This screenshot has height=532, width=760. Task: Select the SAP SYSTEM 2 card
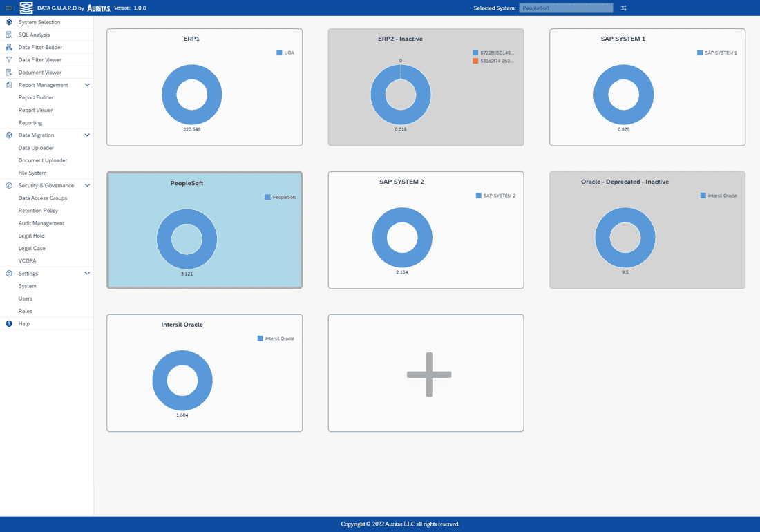pyautogui.click(x=426, y=230)
